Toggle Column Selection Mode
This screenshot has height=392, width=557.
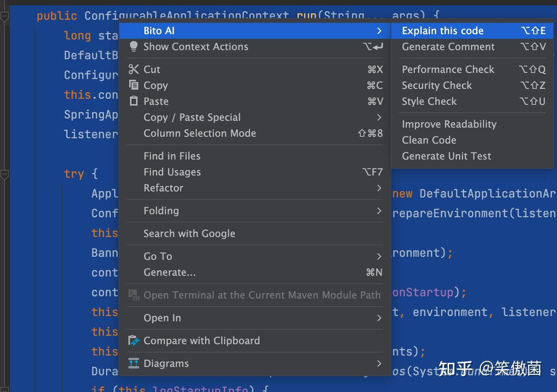click(200, 133)
